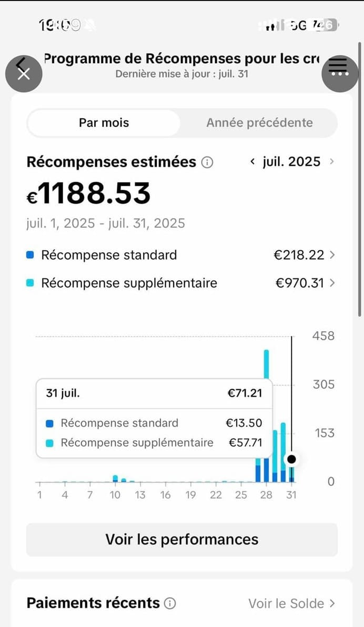Tap the close X icon
This screenshot has width=364, height=627.
click(24, 74)
